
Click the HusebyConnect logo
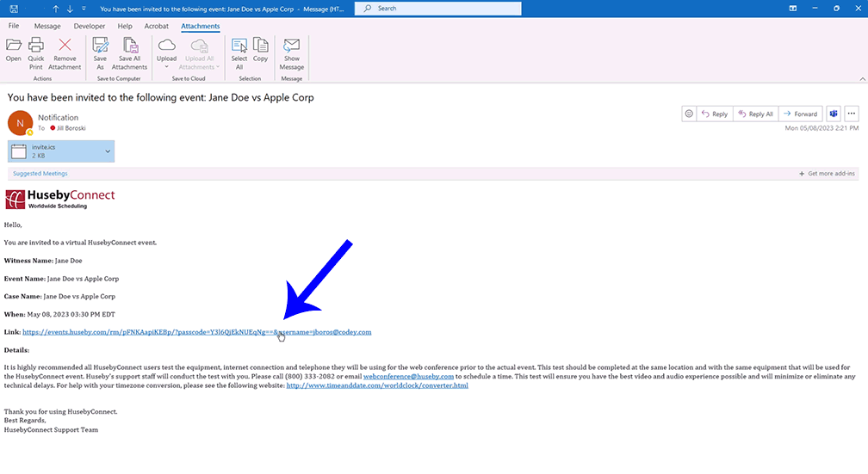click(x=59, y=199)
